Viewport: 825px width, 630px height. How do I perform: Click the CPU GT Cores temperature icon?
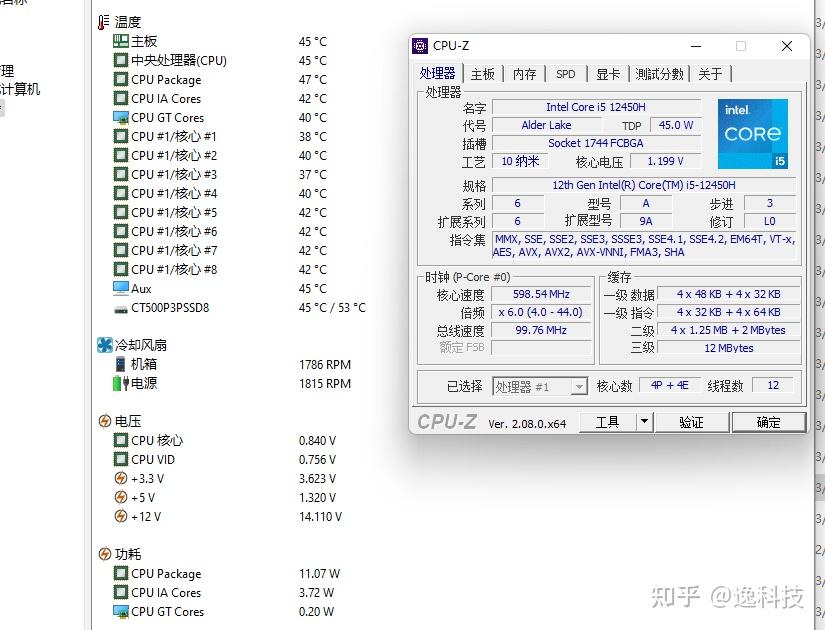coord(120,117)
